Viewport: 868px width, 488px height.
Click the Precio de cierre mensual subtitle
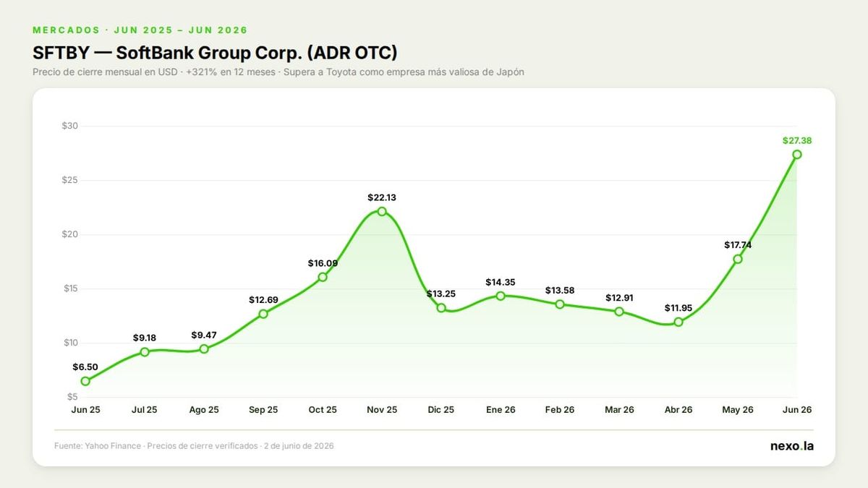[278, 72]
